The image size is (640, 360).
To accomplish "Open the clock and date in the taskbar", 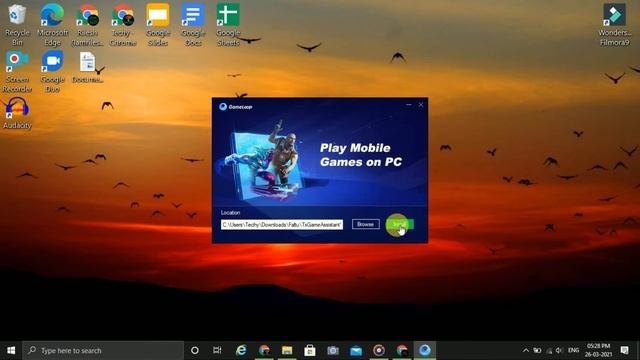I will [x=598, y=350].
